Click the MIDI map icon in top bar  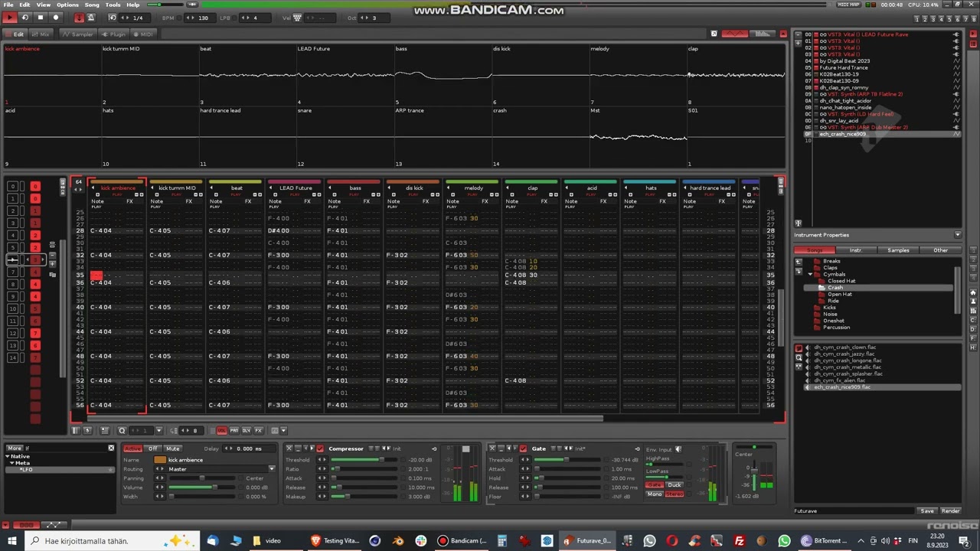[x=848, y=5]
